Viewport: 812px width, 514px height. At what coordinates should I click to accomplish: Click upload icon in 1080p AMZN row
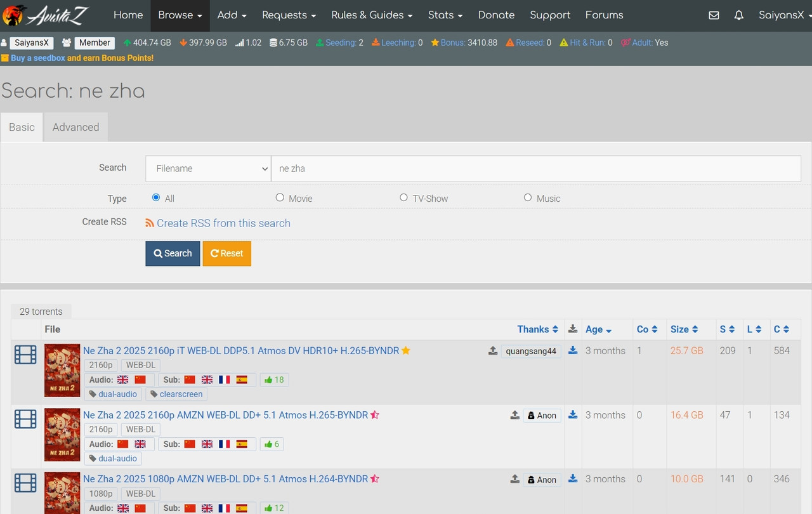(515, 479)
